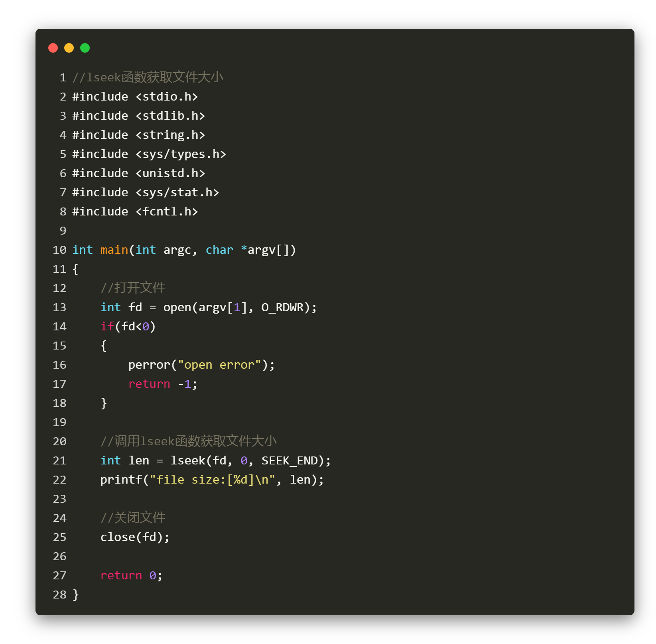This screenshot has height=644, width=656.
Task: Click the comment '//关闭文件'
Action: click(133, 518)
